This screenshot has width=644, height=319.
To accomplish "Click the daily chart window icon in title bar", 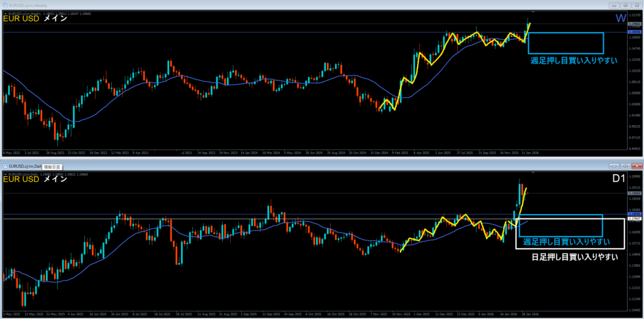I will click(6, 166).
